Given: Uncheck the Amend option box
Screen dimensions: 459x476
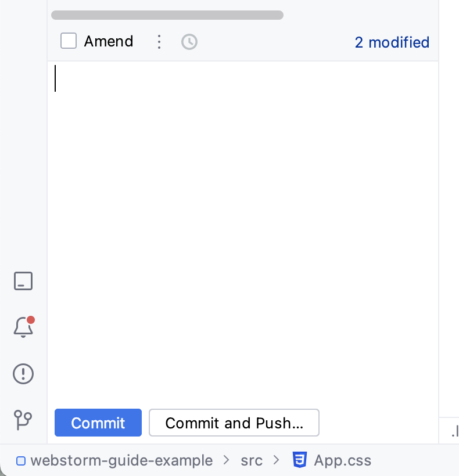Looking at the screenshot, I should [69, 41].
